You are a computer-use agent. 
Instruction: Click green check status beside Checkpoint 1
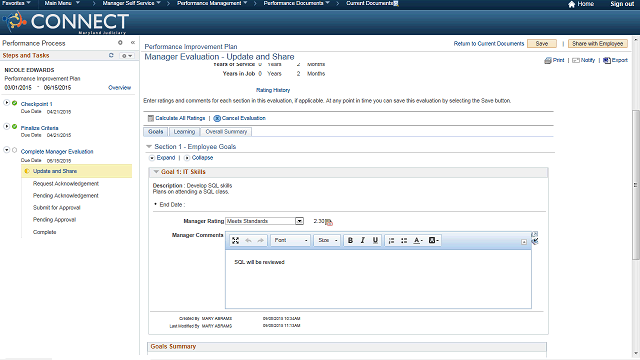[15, 103]
